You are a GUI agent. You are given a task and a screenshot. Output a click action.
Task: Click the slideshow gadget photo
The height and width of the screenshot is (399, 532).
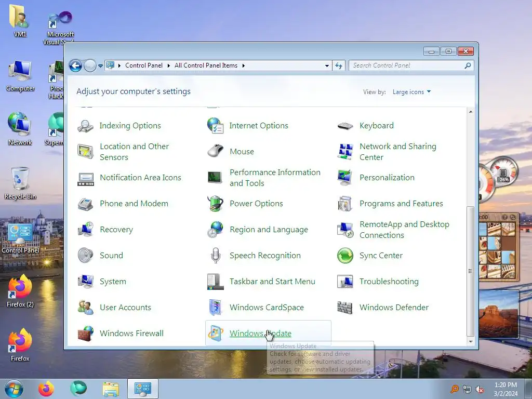499,314
